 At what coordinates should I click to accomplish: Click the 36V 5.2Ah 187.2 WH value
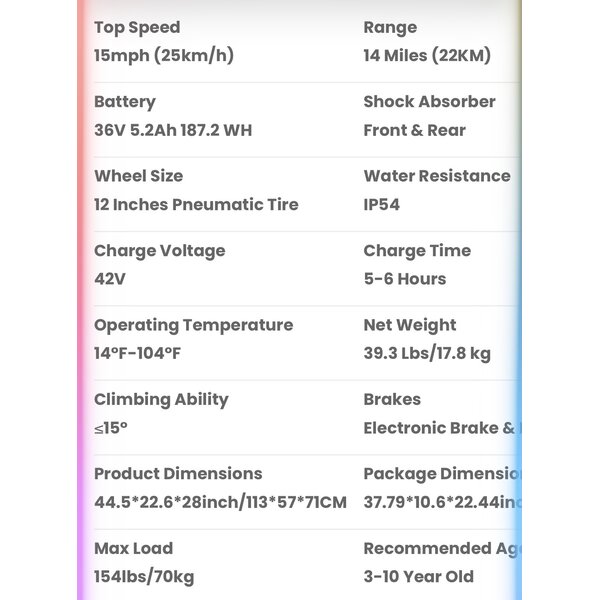pyautogui.click(x=188, y=130)
